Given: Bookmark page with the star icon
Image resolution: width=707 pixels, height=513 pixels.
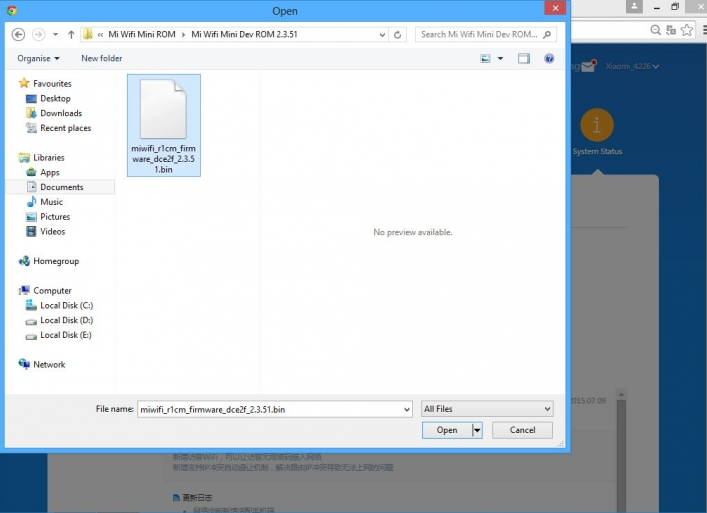Looking at the screenshot, I should [687, 30].
